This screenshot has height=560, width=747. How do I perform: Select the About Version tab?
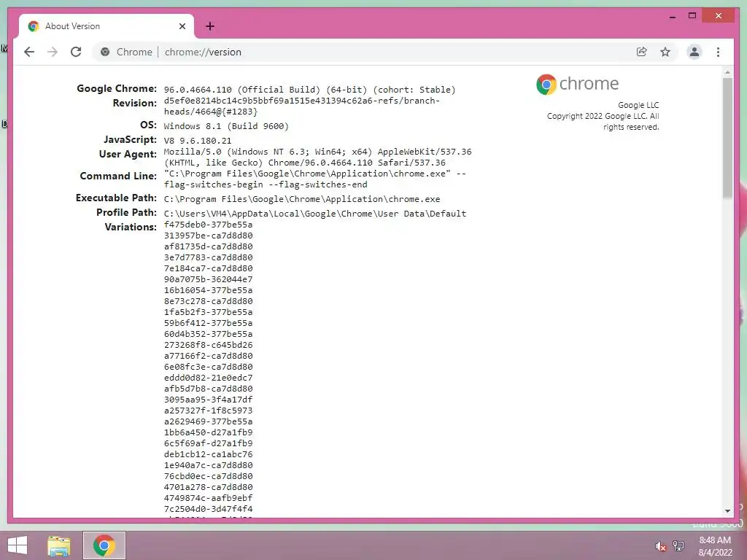[107, 26]
